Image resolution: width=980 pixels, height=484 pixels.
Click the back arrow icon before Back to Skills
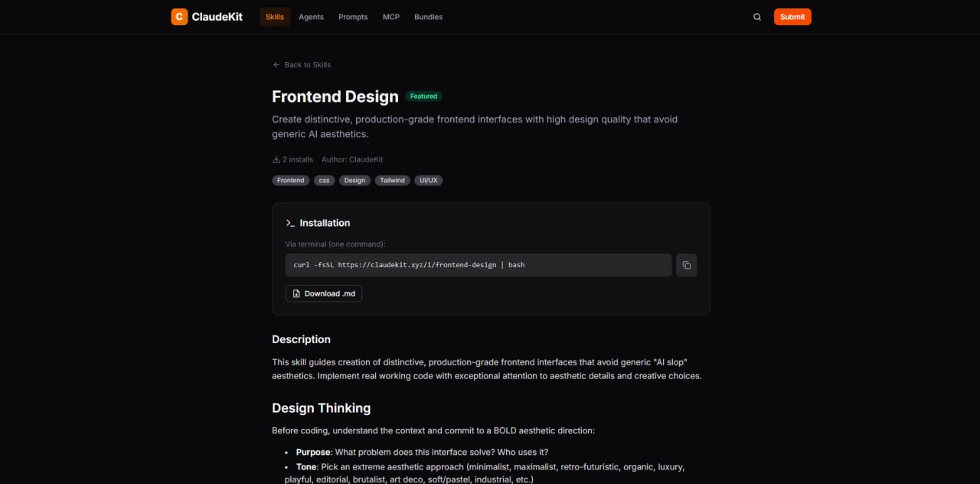[276, 64]
